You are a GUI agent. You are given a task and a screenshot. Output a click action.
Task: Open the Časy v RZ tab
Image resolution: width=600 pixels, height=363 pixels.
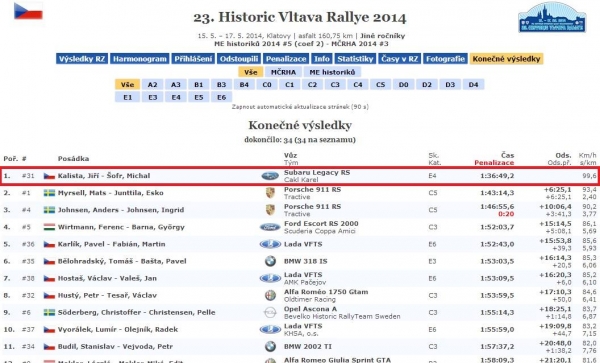399,59
